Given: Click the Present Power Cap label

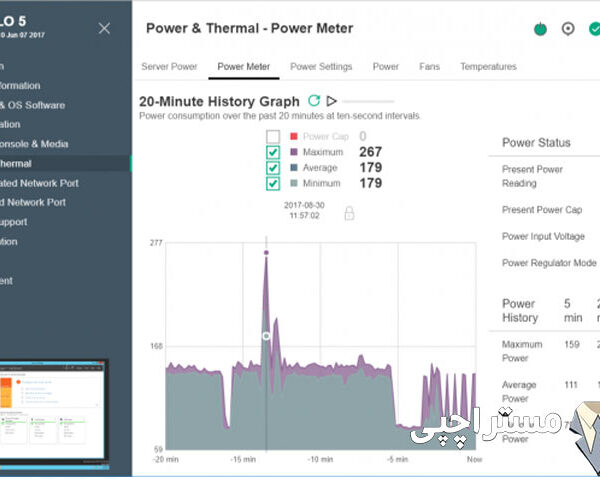Looking at the screenshot, I should point(542,210).
